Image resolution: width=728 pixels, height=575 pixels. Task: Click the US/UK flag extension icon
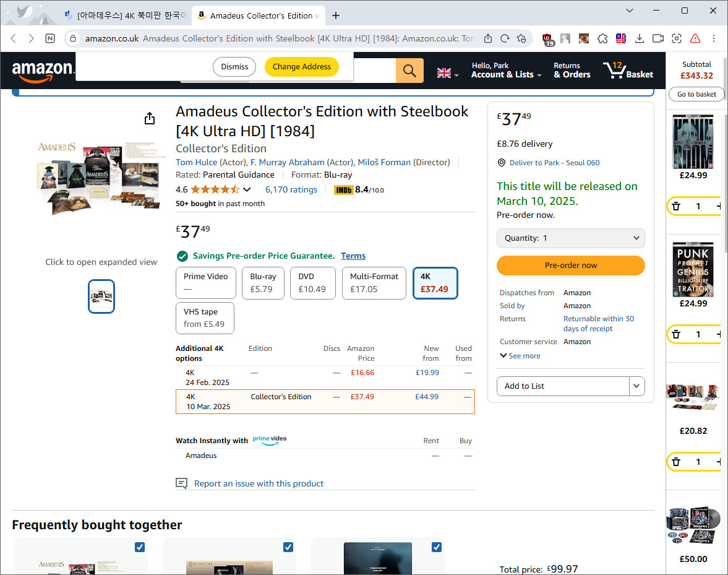click(621, 38)
